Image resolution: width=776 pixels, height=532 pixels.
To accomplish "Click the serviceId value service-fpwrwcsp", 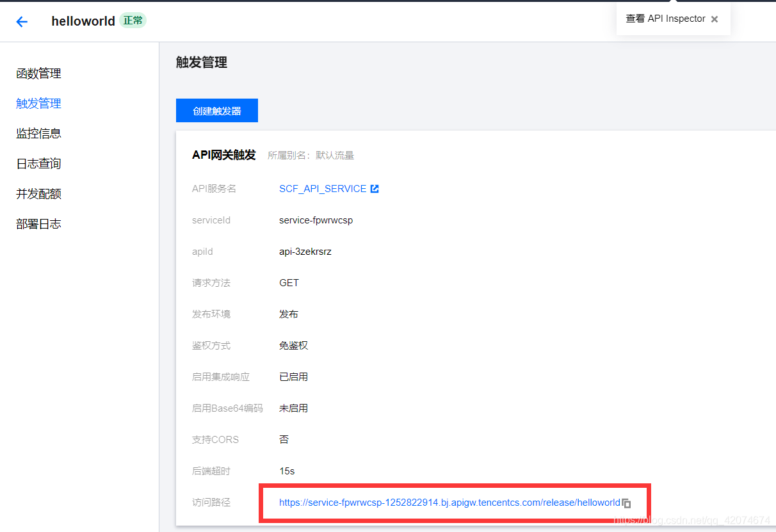I will click(x=316, y=220).
